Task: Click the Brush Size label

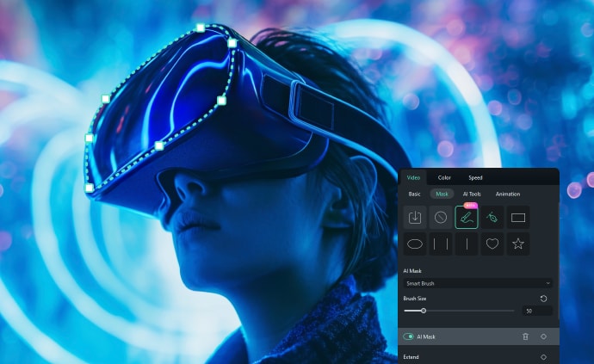Action: (x=415, y=299)
